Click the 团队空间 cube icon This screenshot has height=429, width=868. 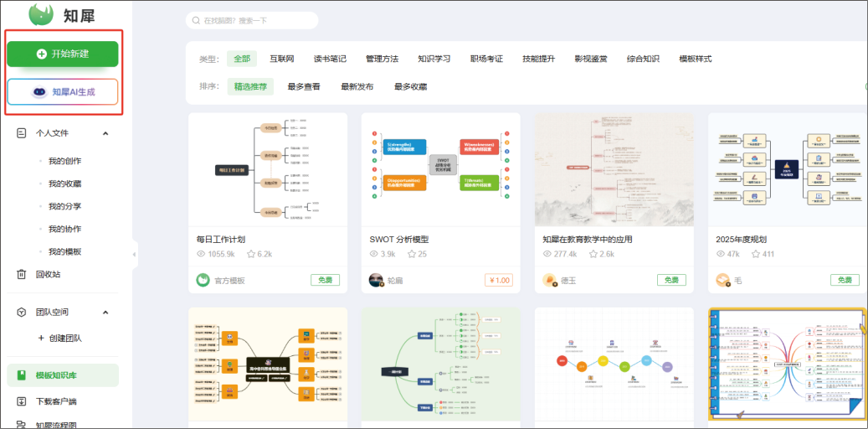pos(22,312)
